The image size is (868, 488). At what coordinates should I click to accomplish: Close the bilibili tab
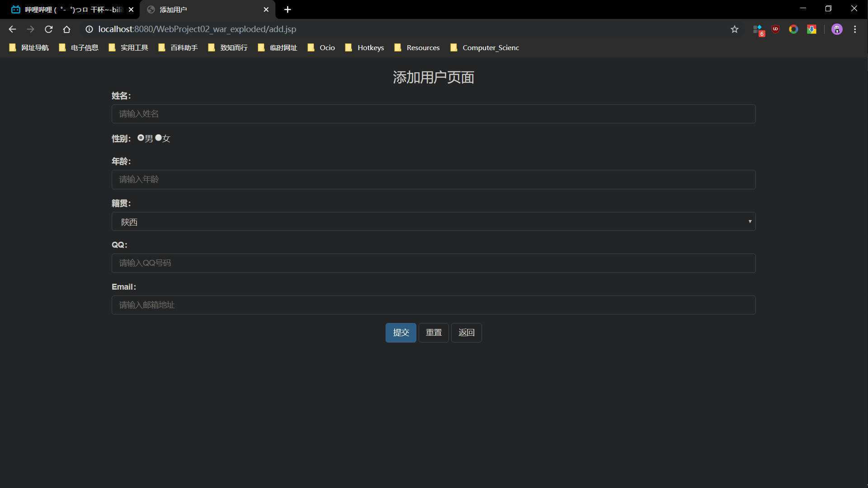point(131,9)
